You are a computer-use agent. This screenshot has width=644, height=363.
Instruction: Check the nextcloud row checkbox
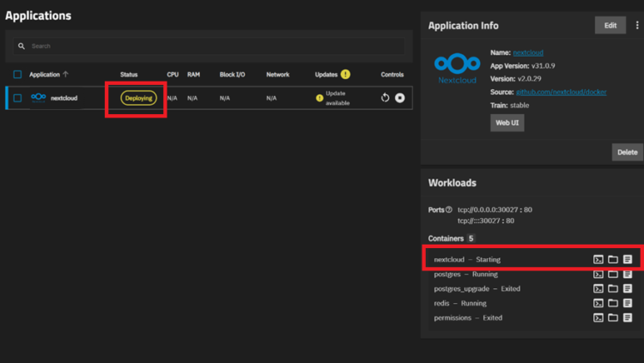pos(17,98)
